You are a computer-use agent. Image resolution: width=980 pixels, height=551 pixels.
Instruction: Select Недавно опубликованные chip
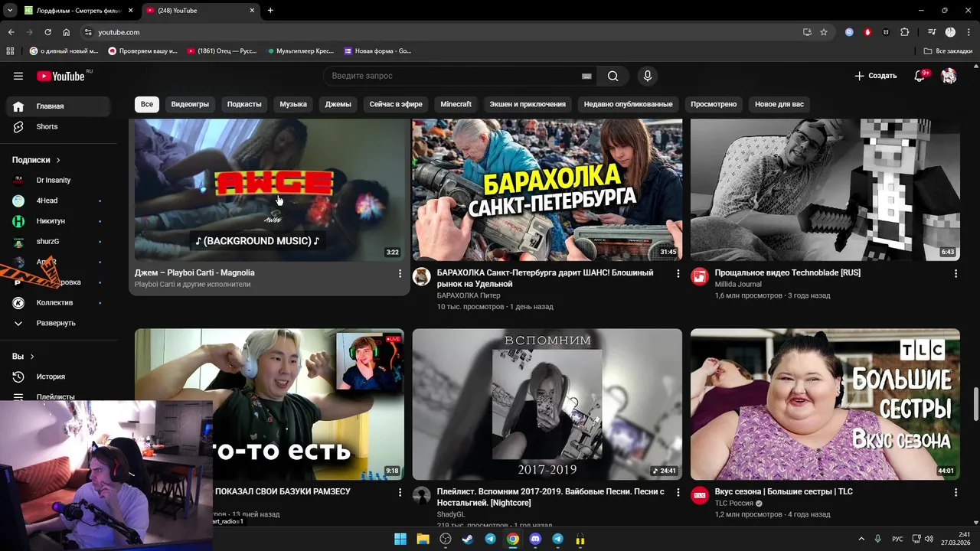pyautogui.click(x=628, y=104)
